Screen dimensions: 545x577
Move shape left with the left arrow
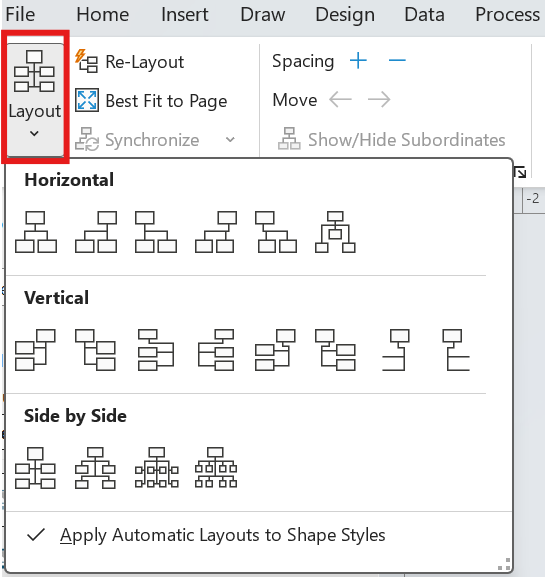coord(340,99)
